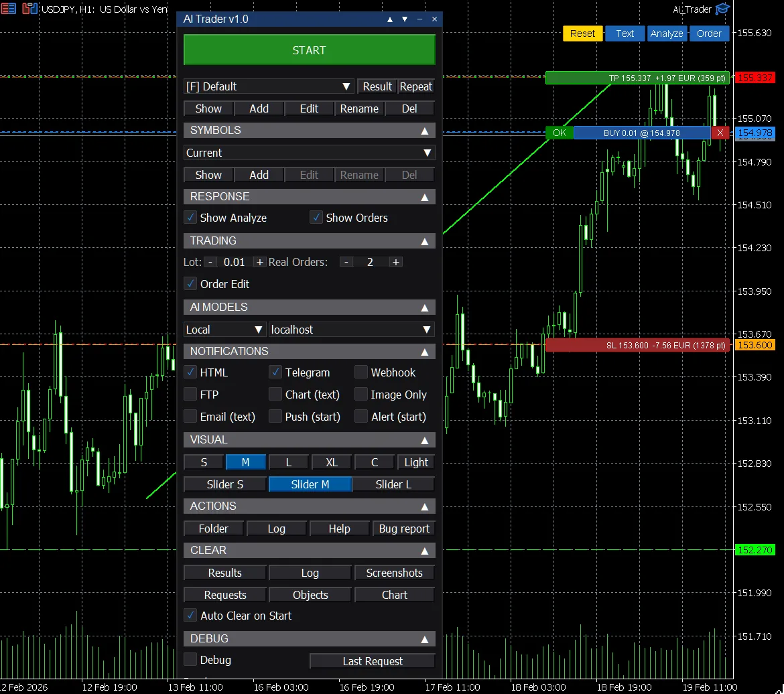Increase Real Orders count

[395, 262]
